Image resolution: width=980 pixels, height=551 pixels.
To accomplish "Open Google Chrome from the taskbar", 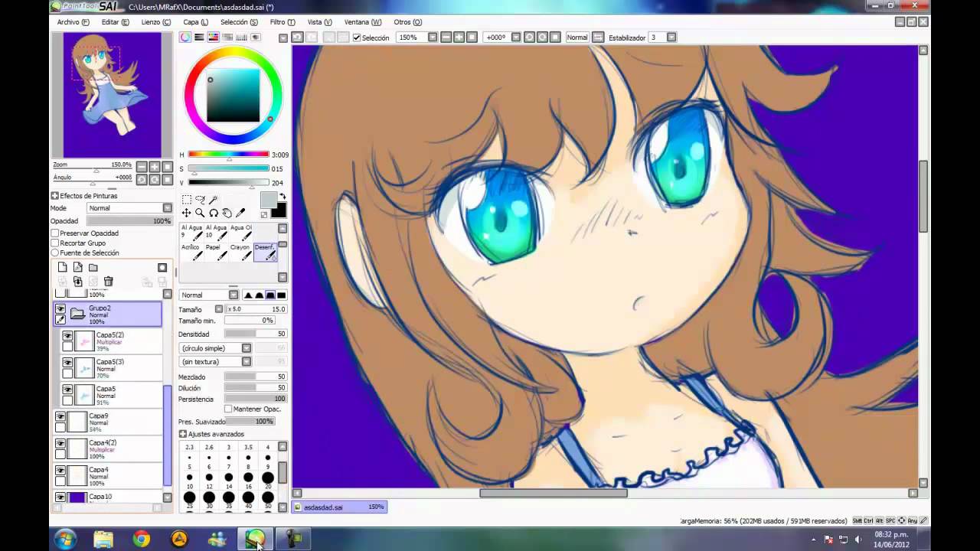I will (x=141, y=540).
